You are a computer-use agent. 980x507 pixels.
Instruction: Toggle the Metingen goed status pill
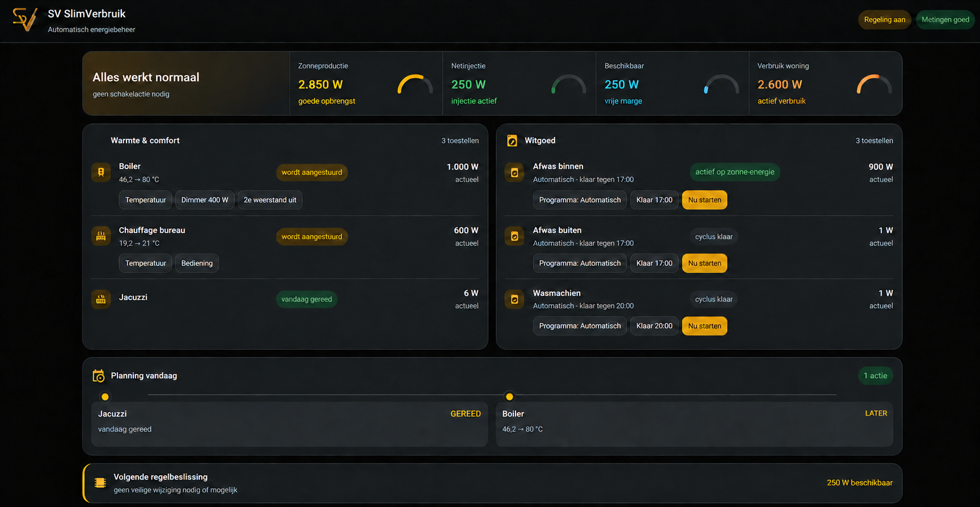[x=945, y=20]
